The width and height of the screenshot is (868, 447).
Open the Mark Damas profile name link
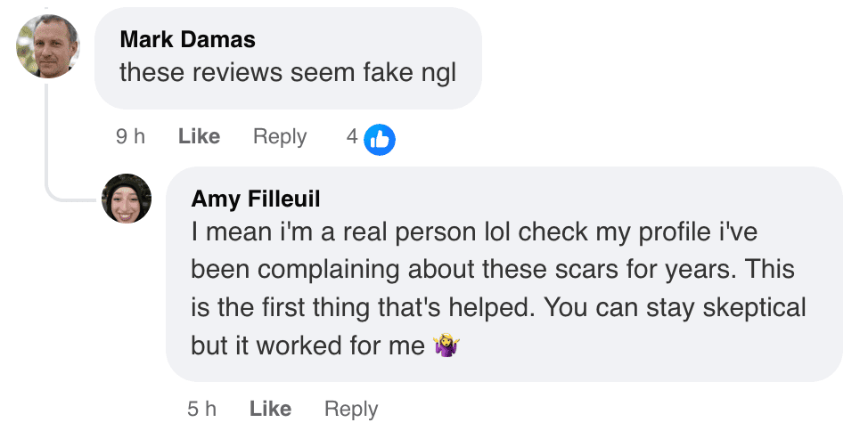(x=187, y=39)
